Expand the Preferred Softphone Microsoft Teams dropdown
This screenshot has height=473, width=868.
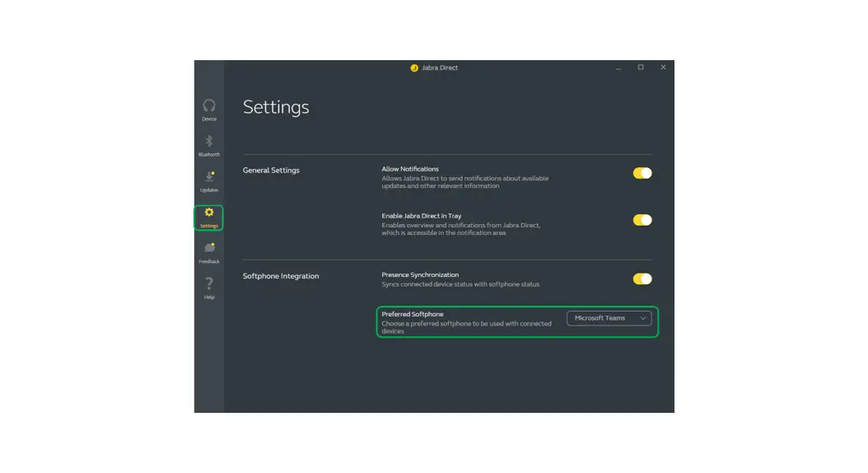point(609,318)
